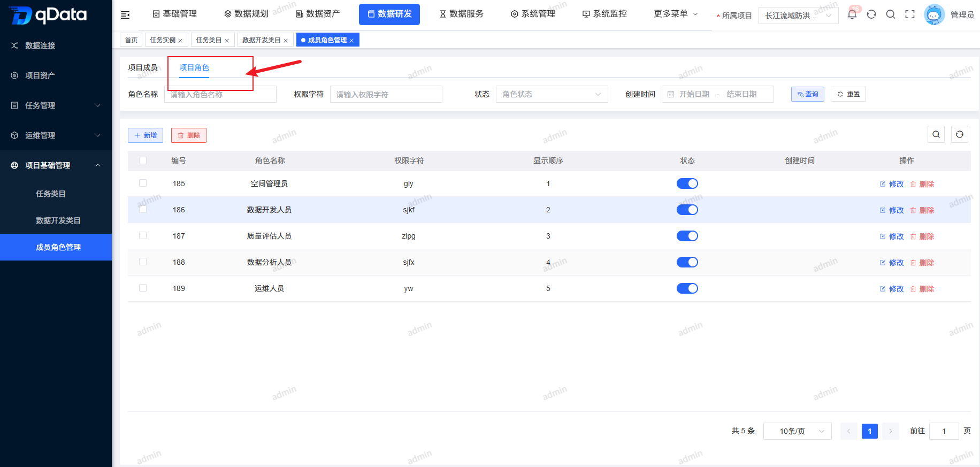Collapse sidebar with hamburger icon
Image resolution: width=980 pixels, height=467 pixels.
125,15
